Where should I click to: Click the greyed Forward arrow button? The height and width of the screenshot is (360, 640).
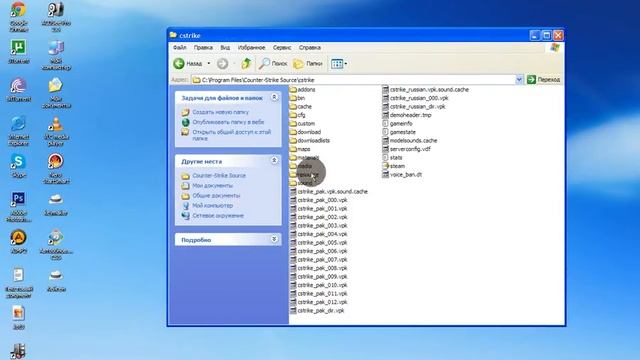coord(222,64)
